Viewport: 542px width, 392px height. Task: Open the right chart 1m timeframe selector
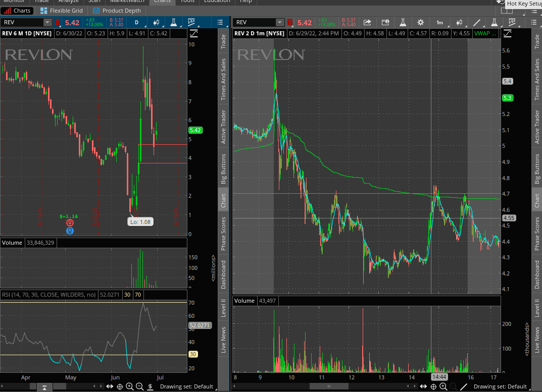click(440, 22)
